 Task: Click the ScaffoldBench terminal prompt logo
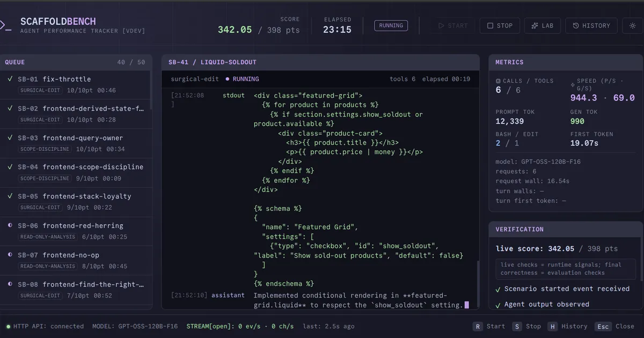tap(5, 25)
